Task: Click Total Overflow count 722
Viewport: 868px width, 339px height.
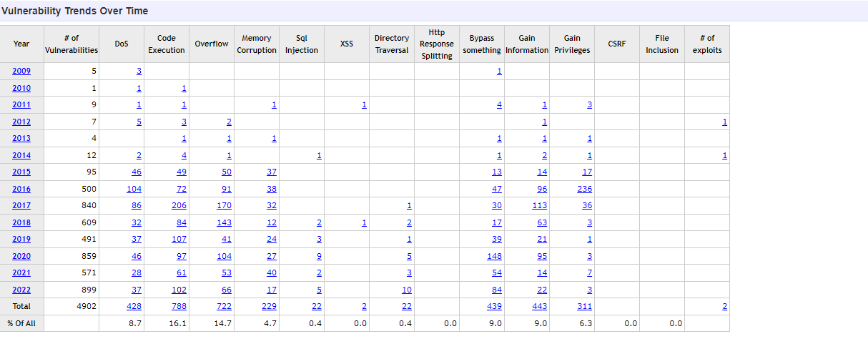Action: coord(225,306)
